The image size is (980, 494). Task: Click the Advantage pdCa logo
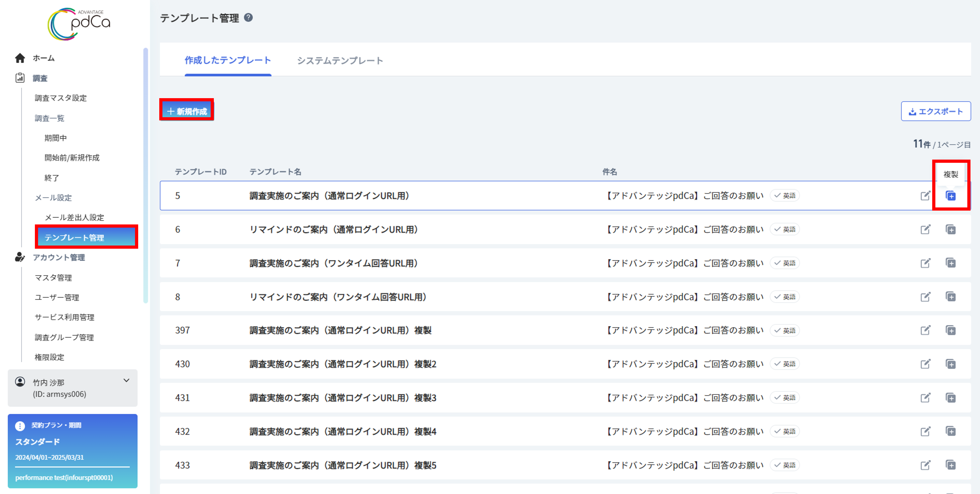79,24
